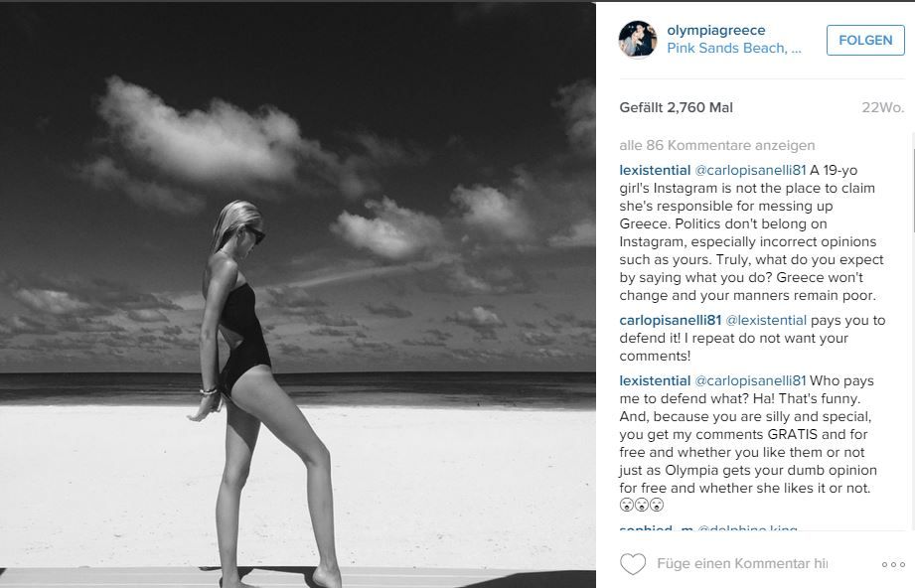Like the post with the heart icon
The width and height of the screenshot is (915, 588).
633,564
